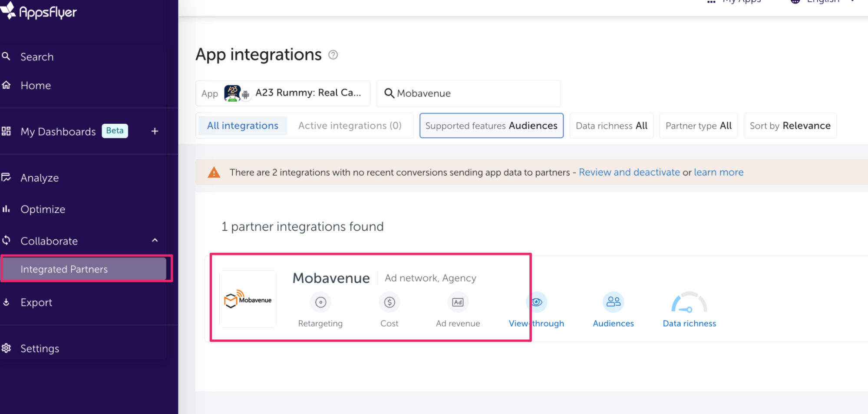Open the Mobavenue partner logo thumbnail
The image size is (868, 414).
pos(248,299)
